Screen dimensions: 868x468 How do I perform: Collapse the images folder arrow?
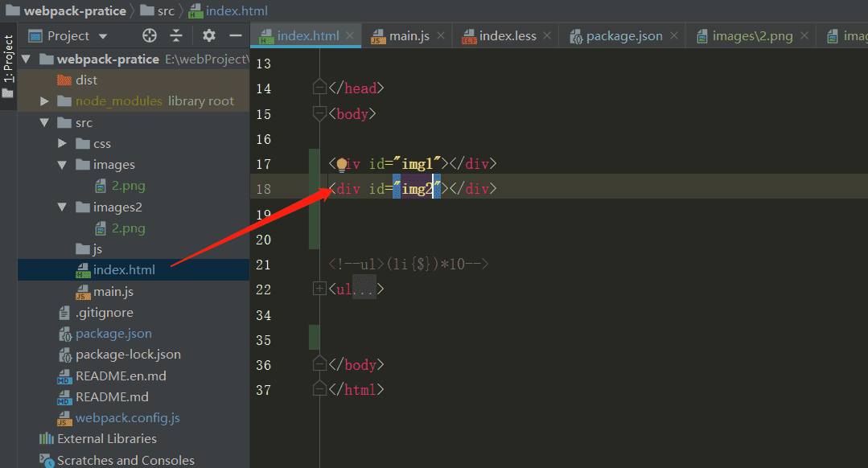click(x=62, y=165)
